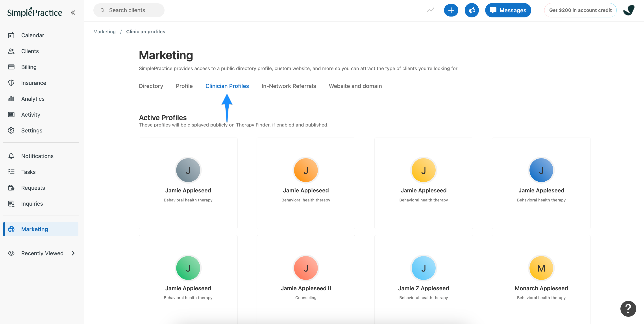Open the Jamie Z Appleseed profile card
Viewport: 644px width, 324px height.
click(x=424, y=279)
